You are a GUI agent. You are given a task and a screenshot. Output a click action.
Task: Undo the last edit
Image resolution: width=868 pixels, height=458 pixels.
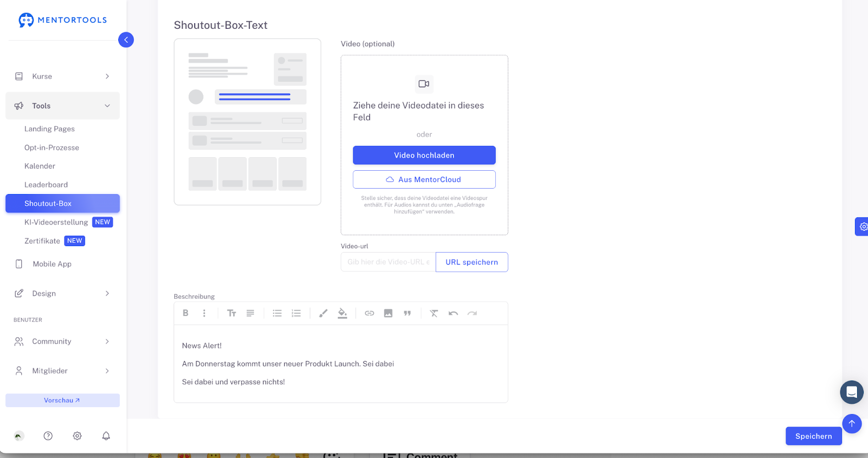click(453, 313)
